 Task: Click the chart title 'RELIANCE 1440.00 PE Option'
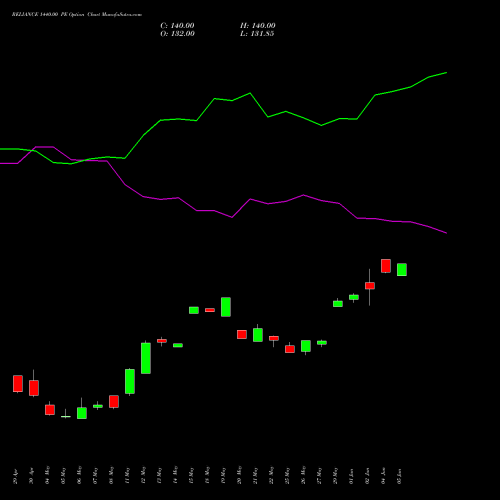coord(48,15)
